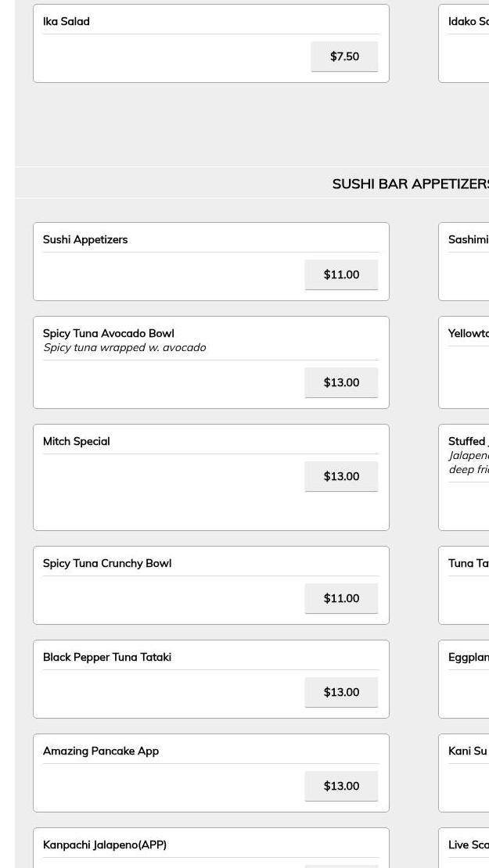The image size is (489, 868).
Task: Click the Amazing Pancake App title
Action: [101, 751]
